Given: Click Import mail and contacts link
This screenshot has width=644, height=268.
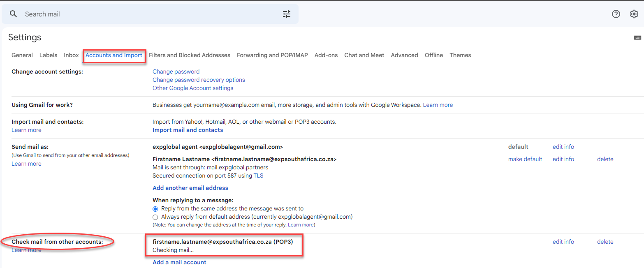Looking at the screenshot, I should (x=188, y=130).
